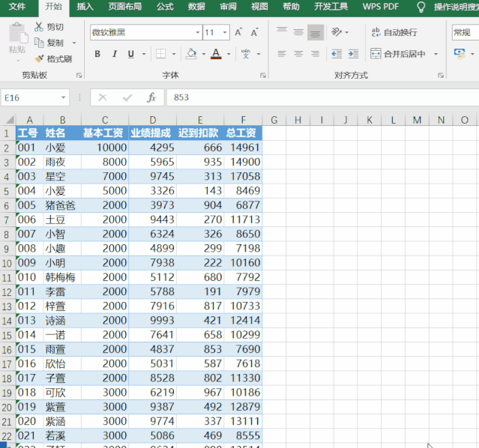Click the Copy (复制) icon
This screenshot has width=479, height=448.
coord(39,43)
